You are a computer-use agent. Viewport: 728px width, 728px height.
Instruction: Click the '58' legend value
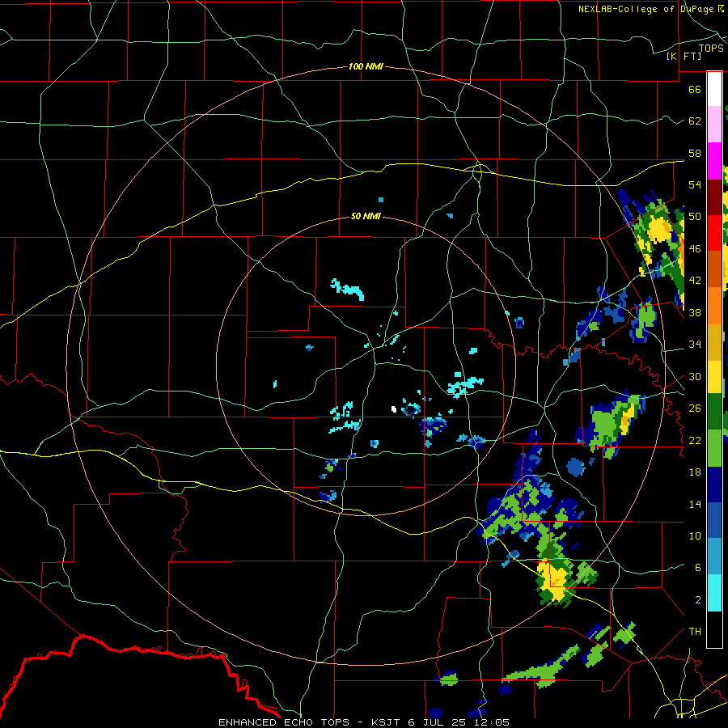click(695, 153)
